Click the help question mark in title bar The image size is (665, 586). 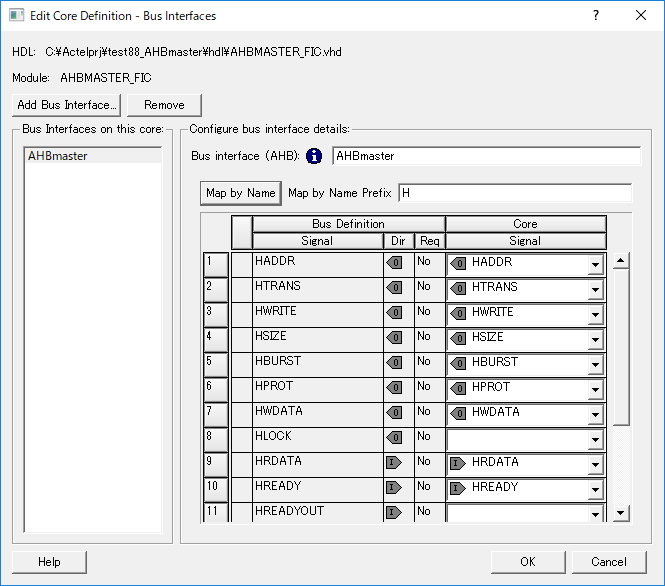(x=596, y=16)
